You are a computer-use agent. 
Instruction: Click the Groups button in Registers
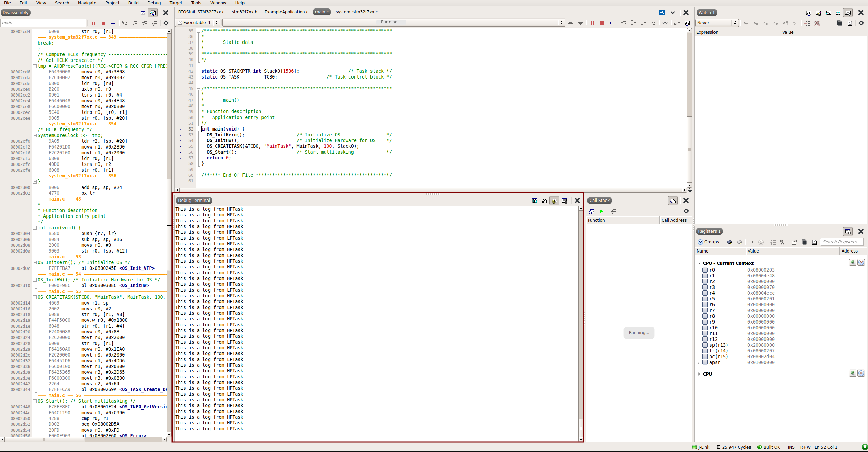708,242
